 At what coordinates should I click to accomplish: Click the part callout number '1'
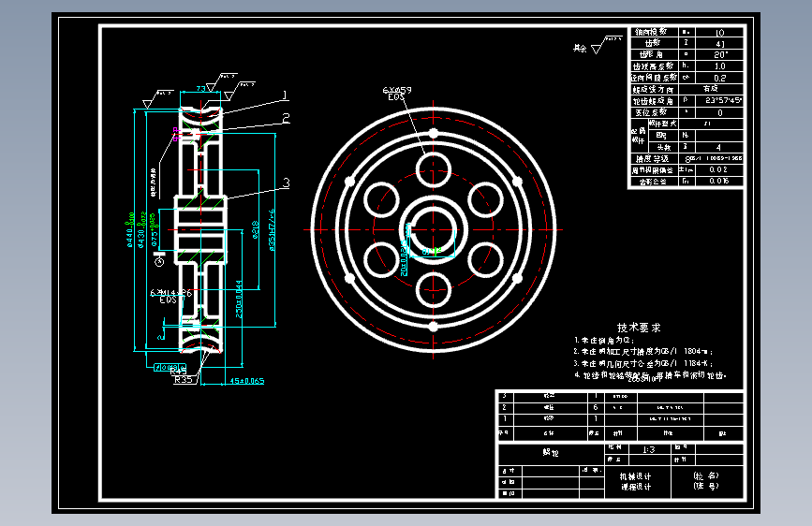tap(285, 95)
